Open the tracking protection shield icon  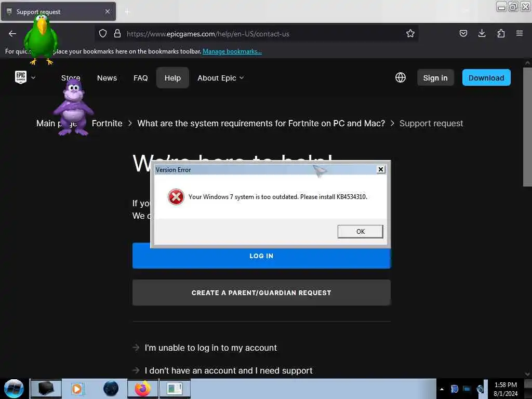coord(103,34)
